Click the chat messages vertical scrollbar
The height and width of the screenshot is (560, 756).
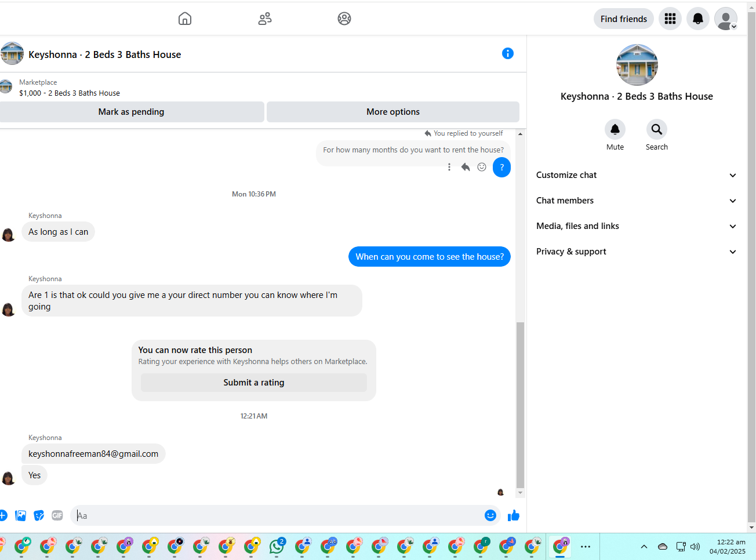[520, 405]
